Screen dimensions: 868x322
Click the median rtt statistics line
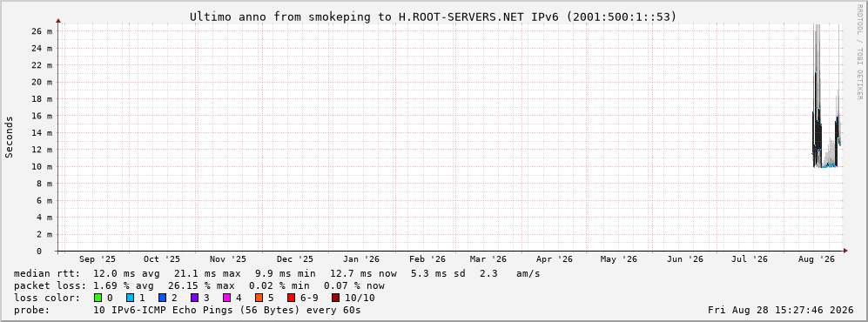click(277, 273)
